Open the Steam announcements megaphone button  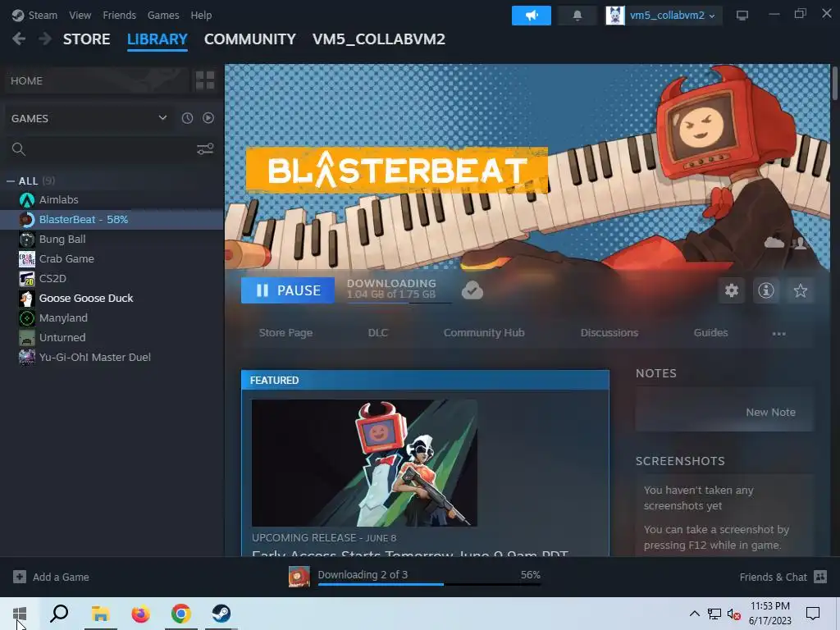point(531,16)
